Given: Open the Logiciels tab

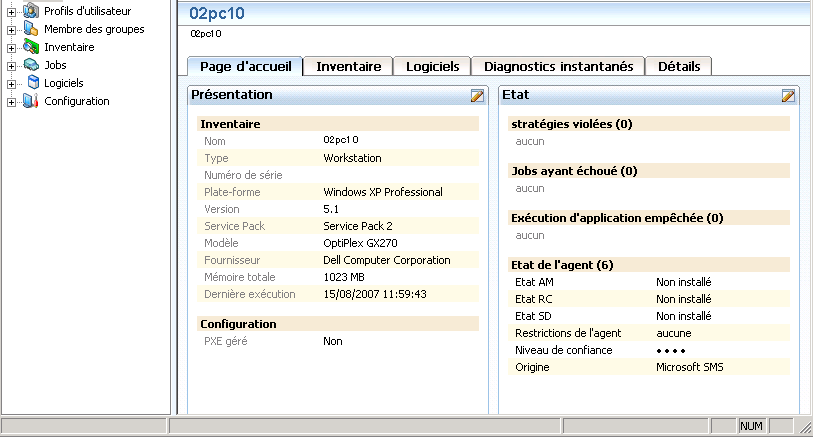Looking at the screenshot, I should (432, 66).
